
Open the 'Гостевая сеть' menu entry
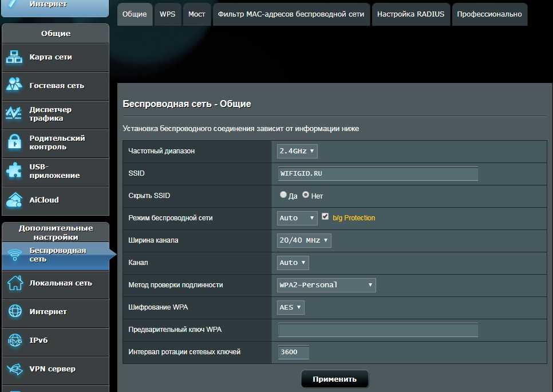57,86
